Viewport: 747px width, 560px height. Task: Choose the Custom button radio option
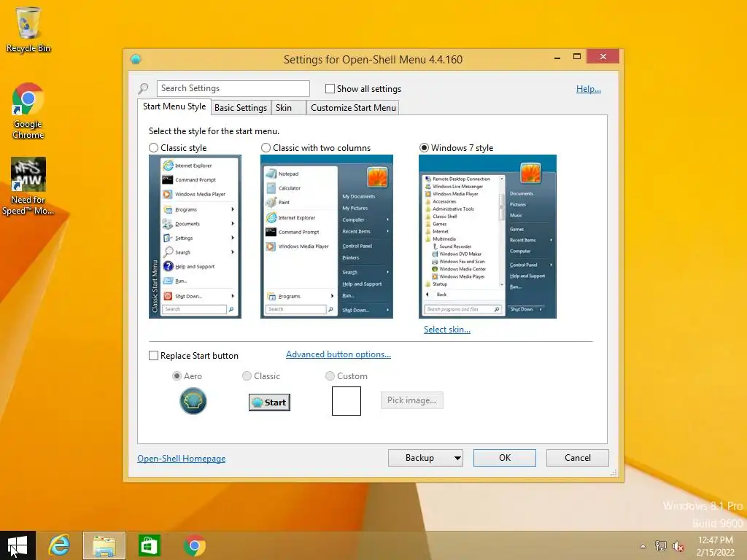pos(330,376)
